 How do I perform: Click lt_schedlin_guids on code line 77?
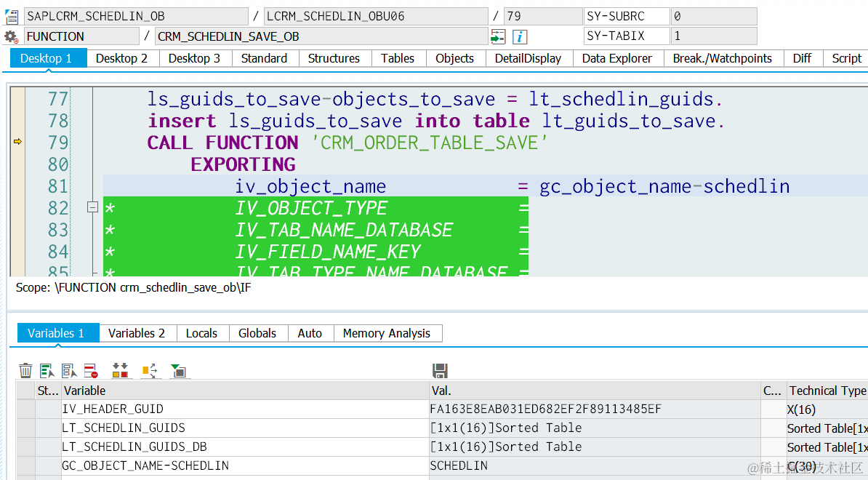pos(621,99)
